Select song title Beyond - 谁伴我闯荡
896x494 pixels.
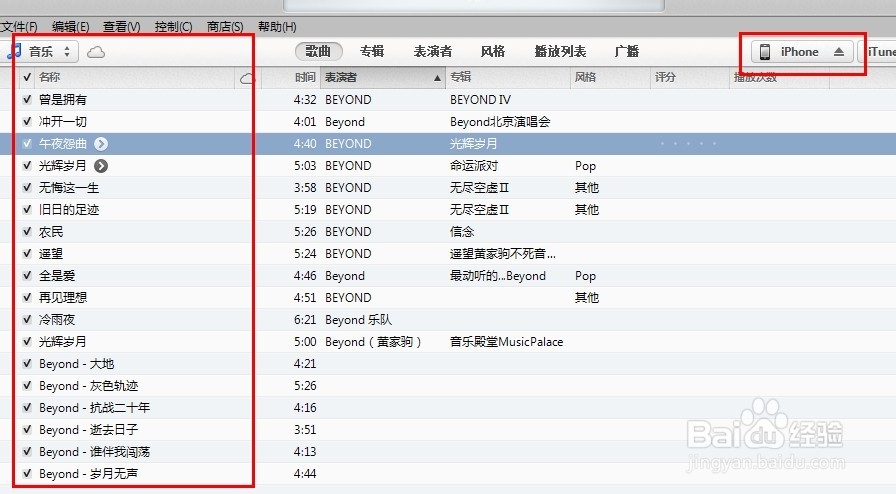coord(94,452)
